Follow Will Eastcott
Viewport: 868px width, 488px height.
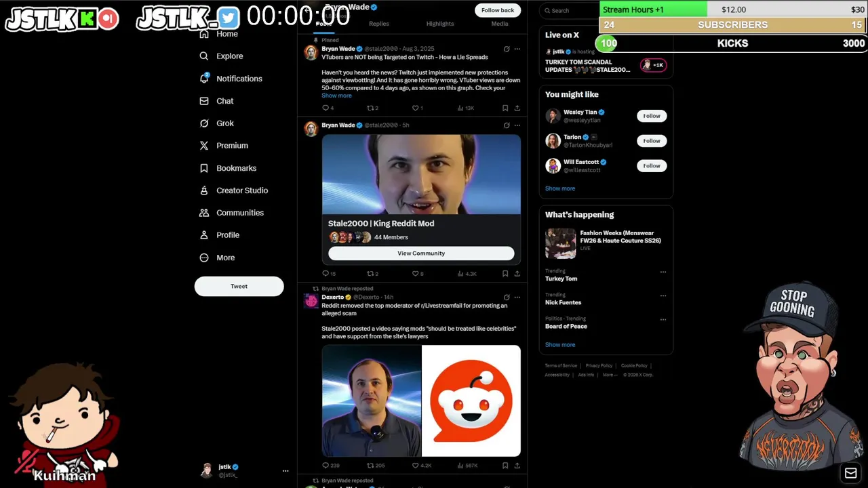pos(652,166)
